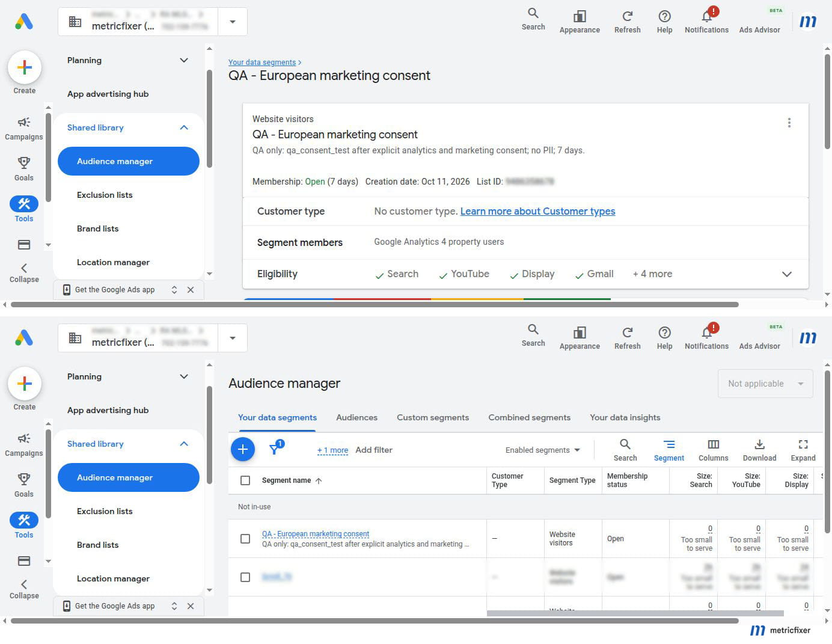Open Appearance icon in the Audience manager list view
The width and height of the screenshot is (832, 644).
tap(580, 337)
